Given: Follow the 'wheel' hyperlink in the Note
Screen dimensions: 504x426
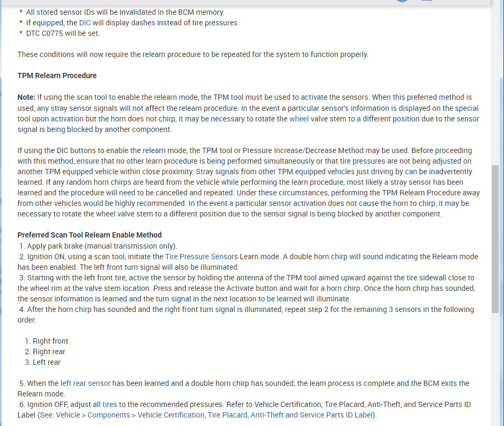Looking at the screenshot, I should 299,119.
